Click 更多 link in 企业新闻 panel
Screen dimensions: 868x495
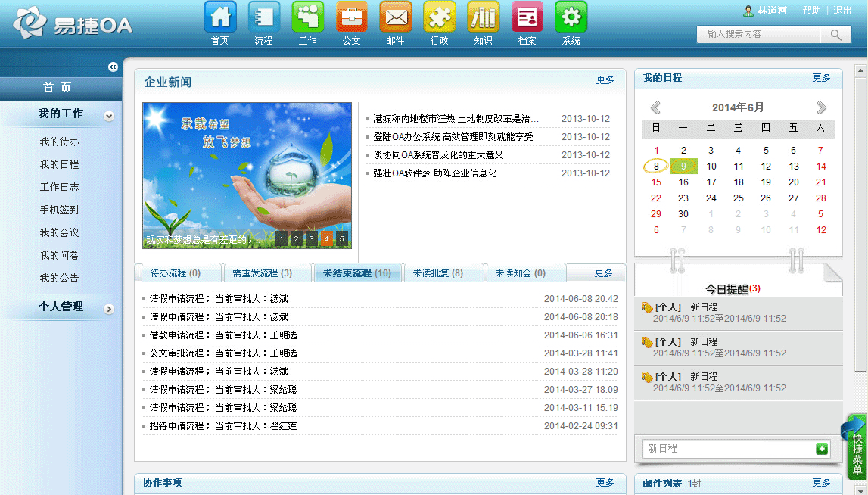605,79
